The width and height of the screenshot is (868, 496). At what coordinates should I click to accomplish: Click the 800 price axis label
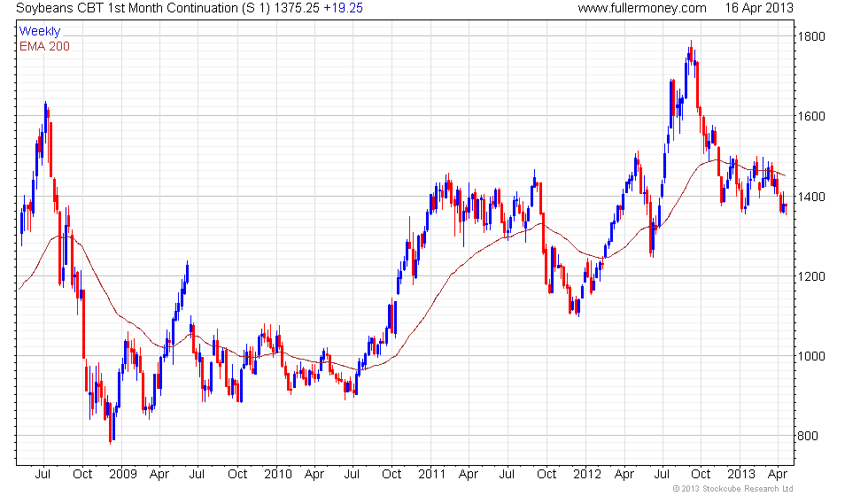[811, 436]
